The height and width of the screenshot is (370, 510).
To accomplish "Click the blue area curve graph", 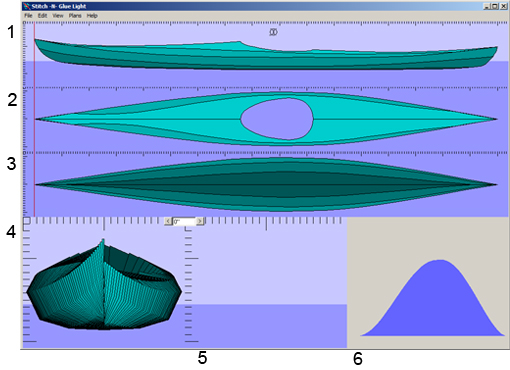I will [x=433, y=298].
